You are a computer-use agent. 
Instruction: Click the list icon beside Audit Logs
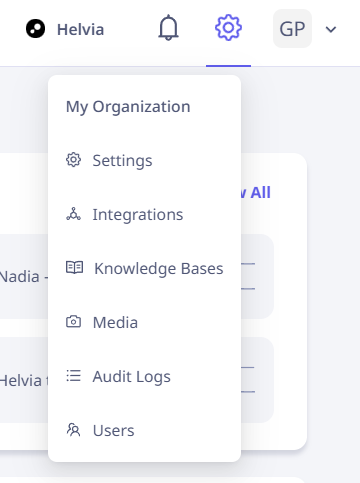[73, 376]
